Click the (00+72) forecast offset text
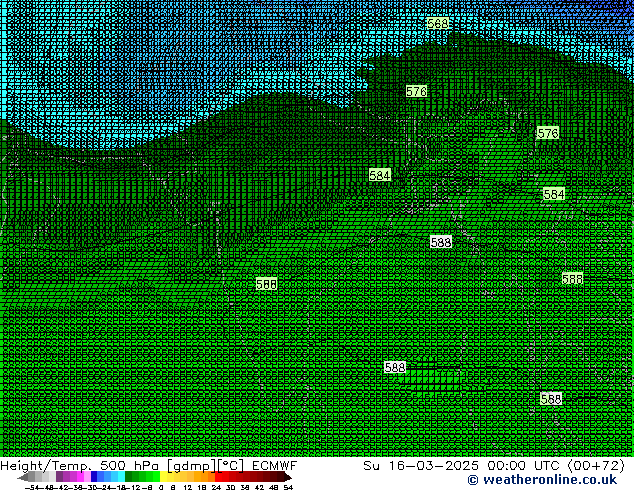This screenshot has width=634, height=490. 595,466
